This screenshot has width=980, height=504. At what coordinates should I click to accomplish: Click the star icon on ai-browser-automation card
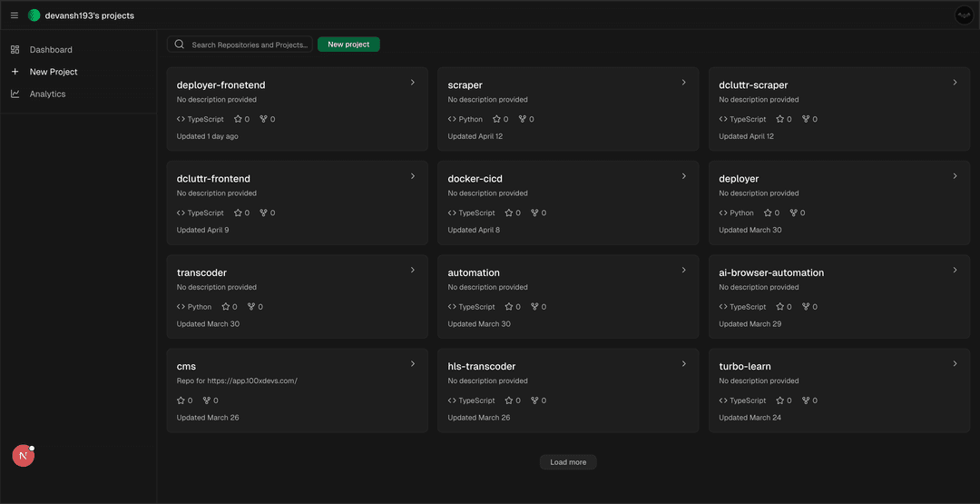tap(780, 306)
